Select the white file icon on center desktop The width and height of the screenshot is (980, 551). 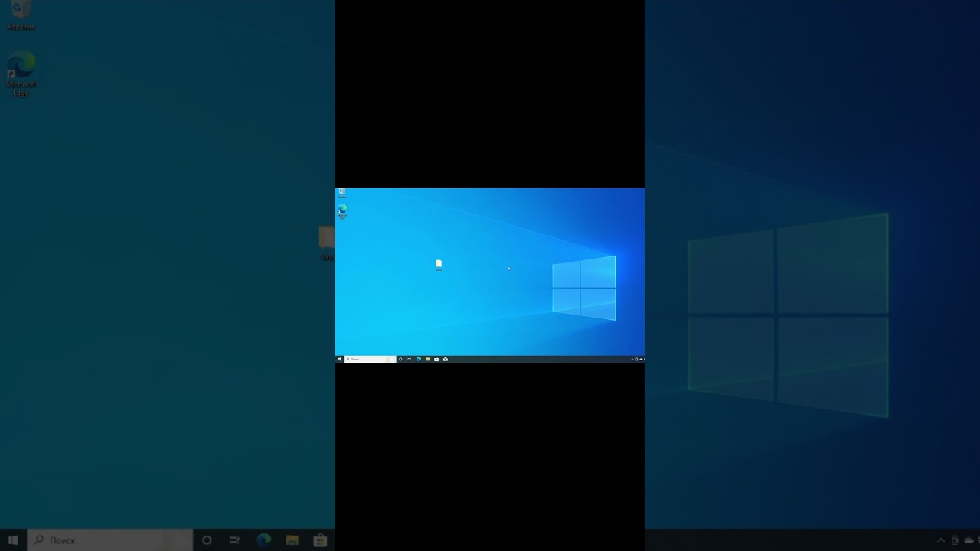tap(439, 265)
